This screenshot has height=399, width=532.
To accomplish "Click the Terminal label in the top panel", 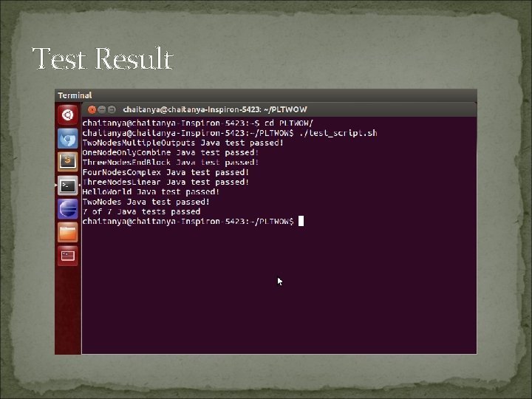I will [x=75, y=95].
